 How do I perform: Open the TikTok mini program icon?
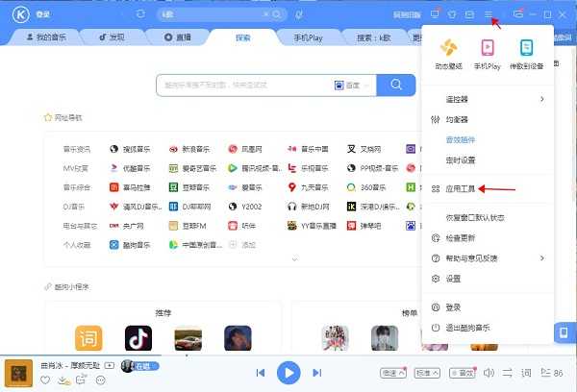click(x=138, y=338)
